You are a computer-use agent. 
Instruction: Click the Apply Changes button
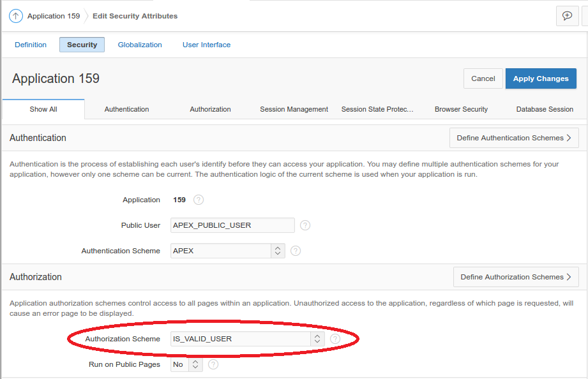[x=540, y=78]
